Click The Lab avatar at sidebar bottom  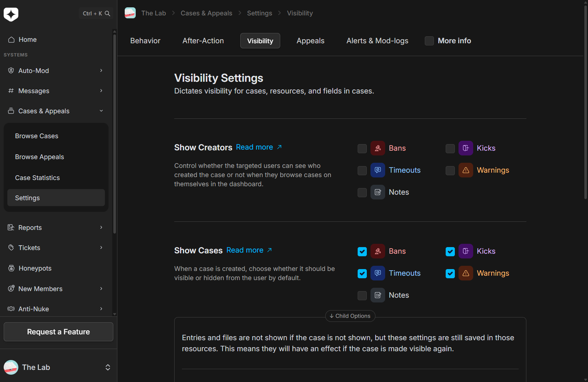(x=11, y=367)
